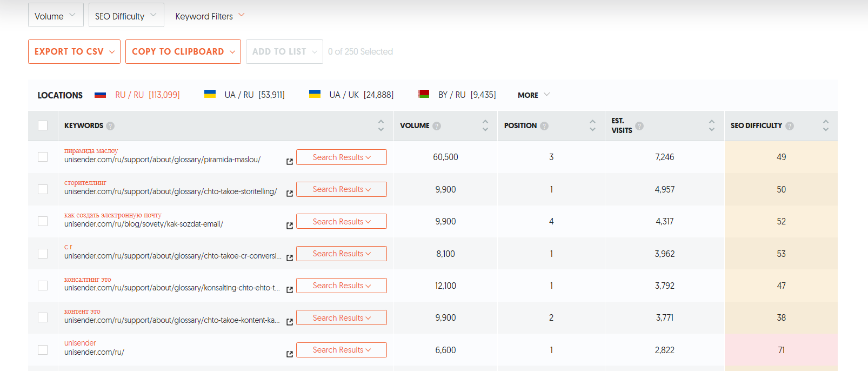Expand Search Results for как создать электронную почту

coord(342,221)
